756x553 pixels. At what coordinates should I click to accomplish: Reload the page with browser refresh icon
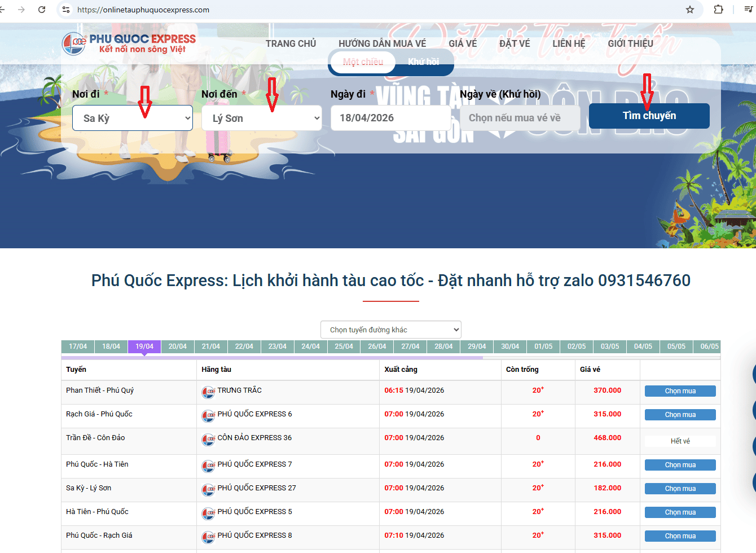(x=42, y=10)
